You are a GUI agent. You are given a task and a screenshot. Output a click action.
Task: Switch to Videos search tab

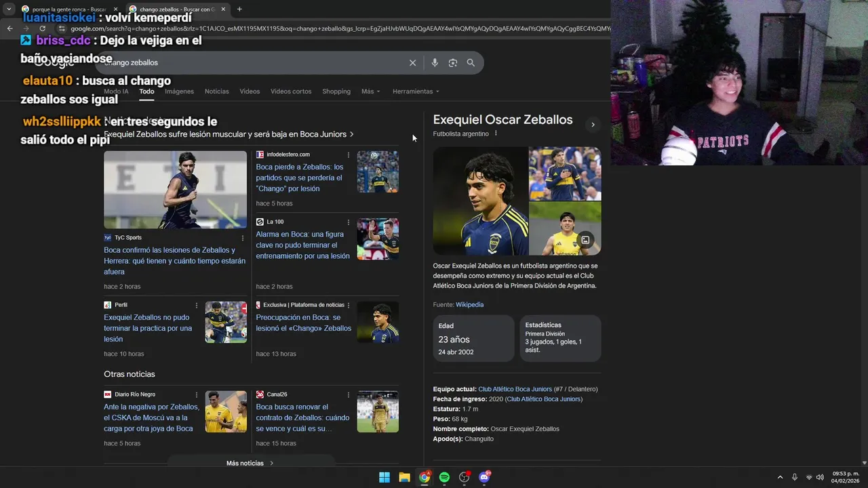[x=250, y=91]
